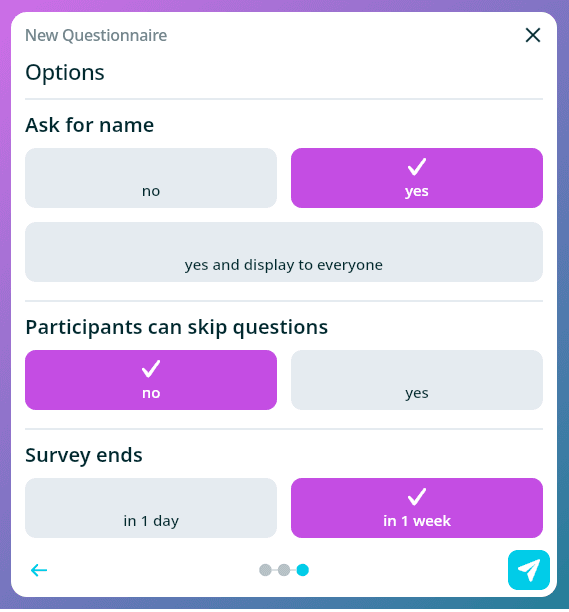This screenshot has height=612, width=569.
Task: Close the New Questionnaire dialog
Action: pos(533,35)
